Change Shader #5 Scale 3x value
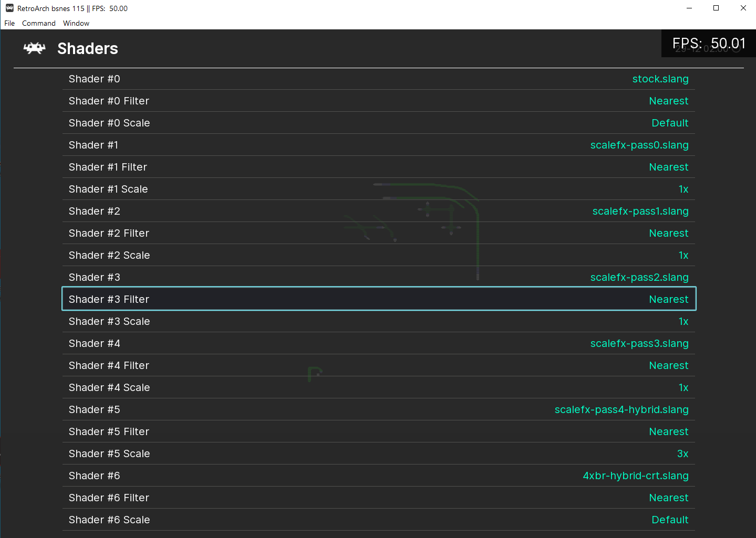The width and height of the screenshot is (756, 538). click(682, 453)
